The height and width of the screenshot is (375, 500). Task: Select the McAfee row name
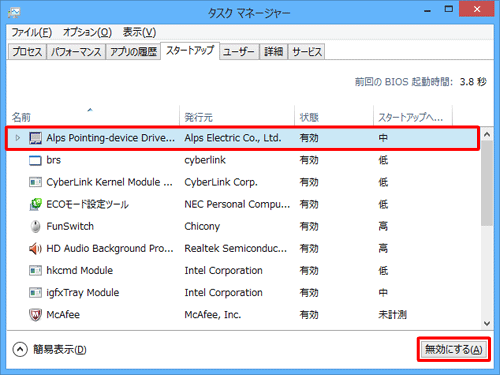(x=63, y=315)
